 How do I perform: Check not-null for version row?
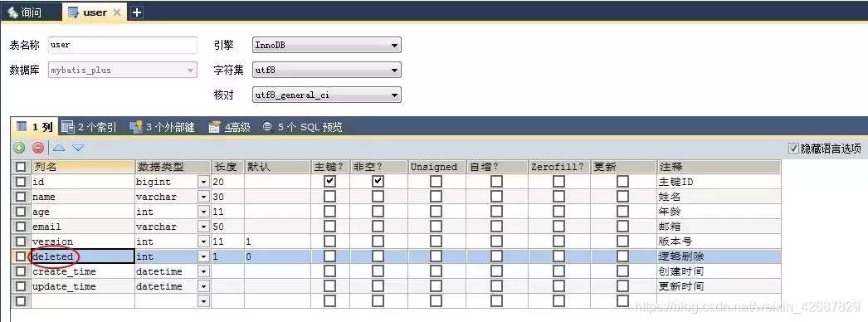pyautogui.click(x=378, y=241)
